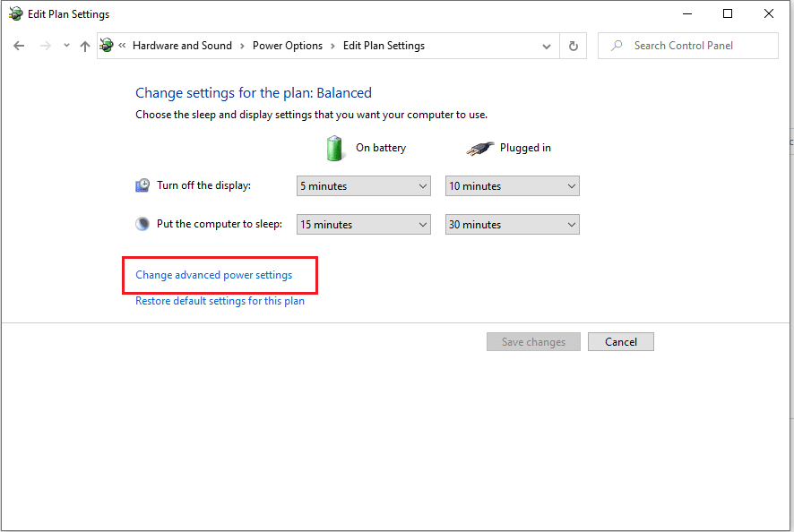The image size is (794, 532).
Task: Click the power plug icon above Plugged in
Action: coord(480,148)
